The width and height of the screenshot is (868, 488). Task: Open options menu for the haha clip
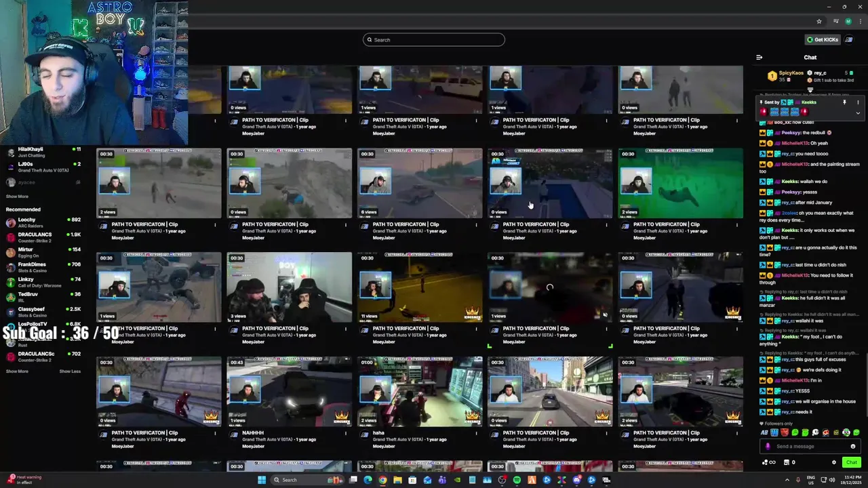tap(476, 433)
